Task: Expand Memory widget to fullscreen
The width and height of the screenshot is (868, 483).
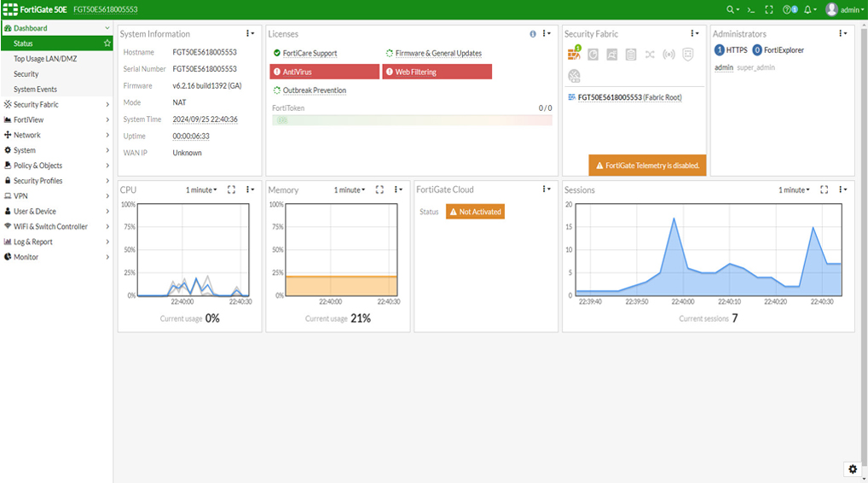Action: coord(379,189)
